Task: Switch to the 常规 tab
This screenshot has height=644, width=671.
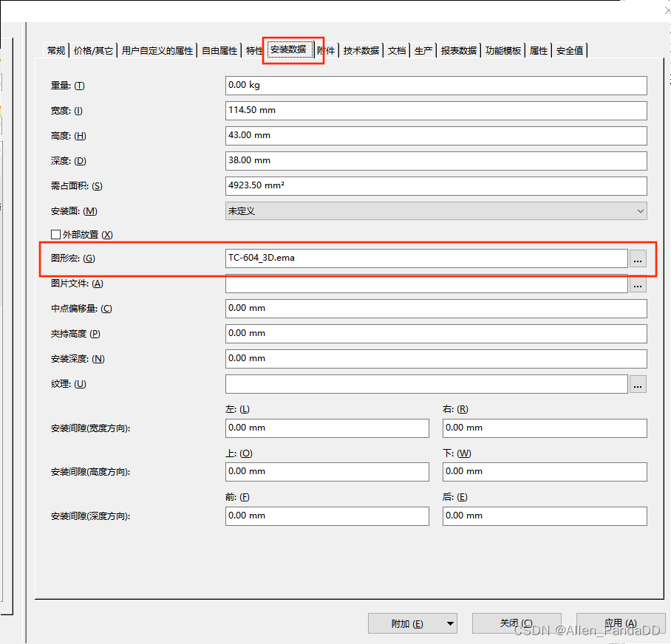Action: coord(56,51)
